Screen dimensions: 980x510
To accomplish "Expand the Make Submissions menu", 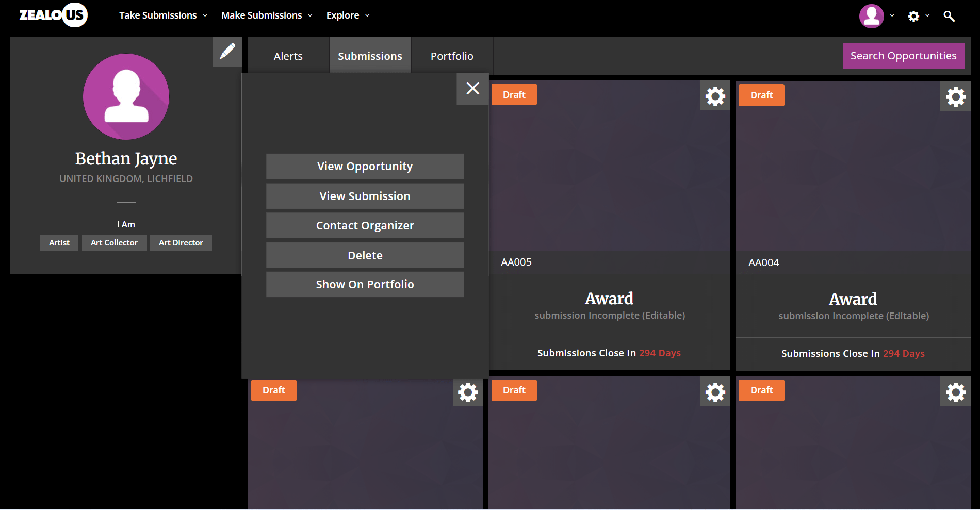I will pos(267,15).
